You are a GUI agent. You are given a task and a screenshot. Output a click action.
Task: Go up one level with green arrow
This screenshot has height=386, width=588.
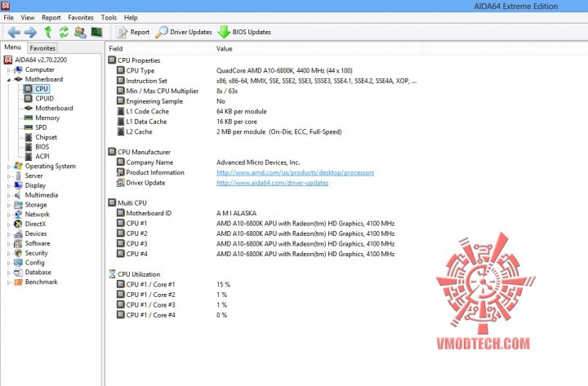(47, 32)
